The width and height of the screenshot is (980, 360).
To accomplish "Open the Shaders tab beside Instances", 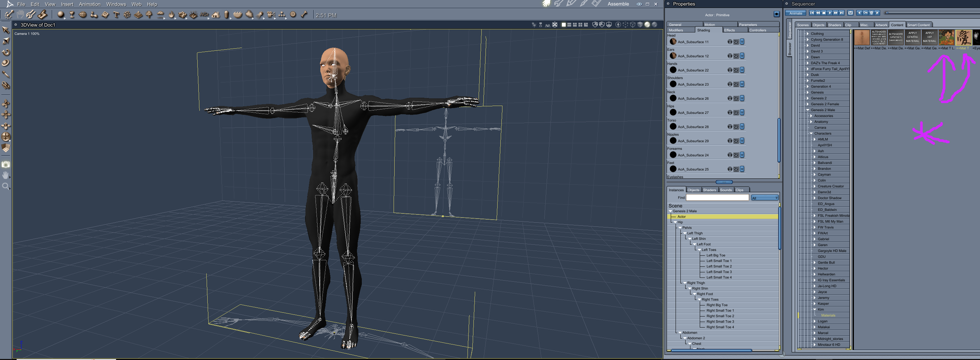I will tap(709, 190).
